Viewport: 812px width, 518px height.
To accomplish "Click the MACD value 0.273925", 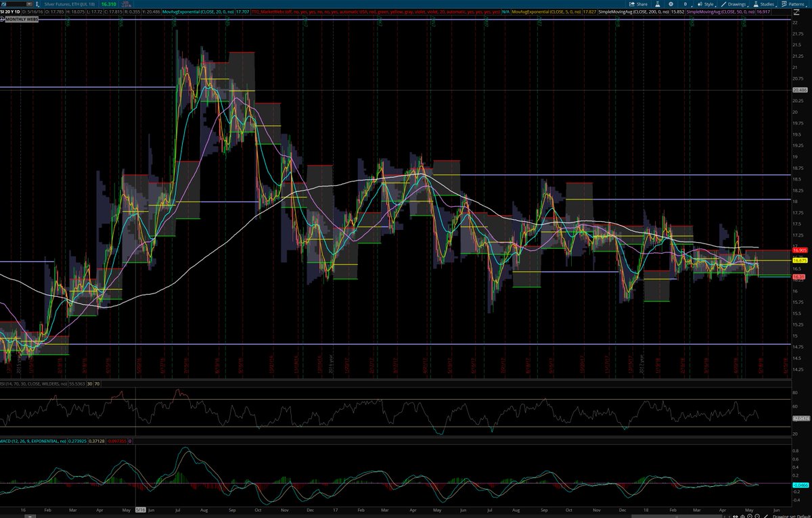I will click(x=77, y=441).
